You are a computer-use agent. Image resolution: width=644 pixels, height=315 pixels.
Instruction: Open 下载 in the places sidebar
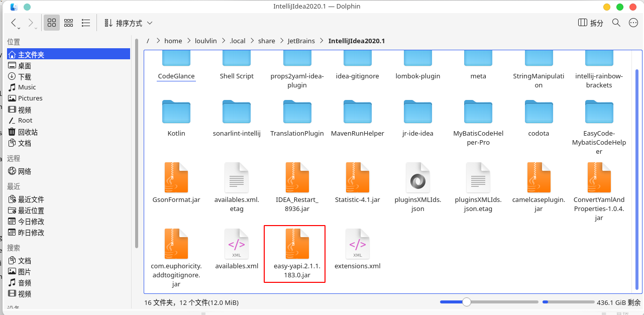pyautogui.click(x=68, y=76)
